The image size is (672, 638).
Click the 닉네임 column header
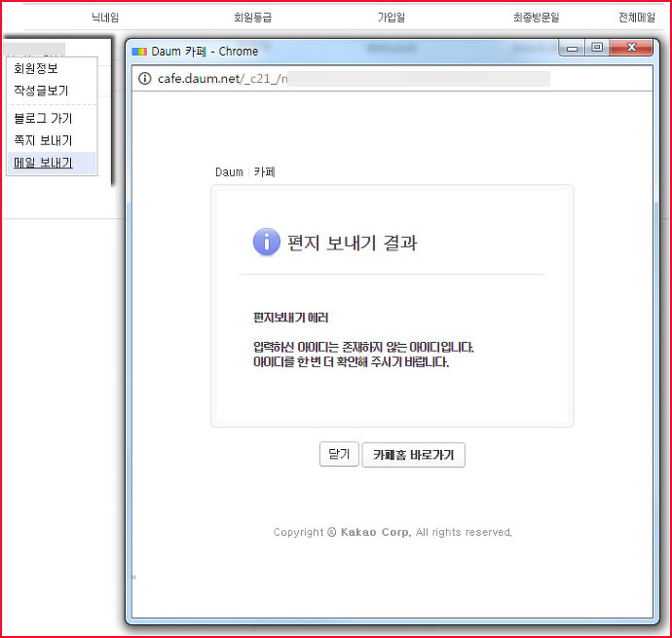(x=105, y=18)
